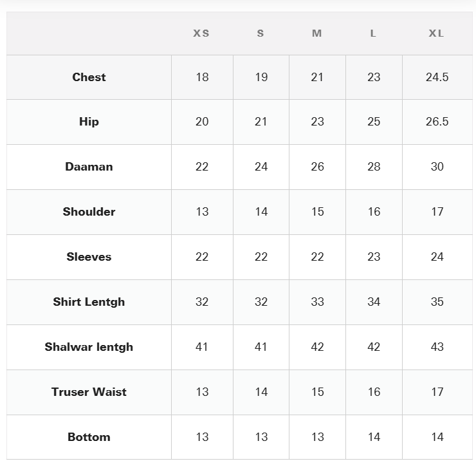Click the Bottom row label
This screenshot has width=476, height=468.
pos(89,437)
